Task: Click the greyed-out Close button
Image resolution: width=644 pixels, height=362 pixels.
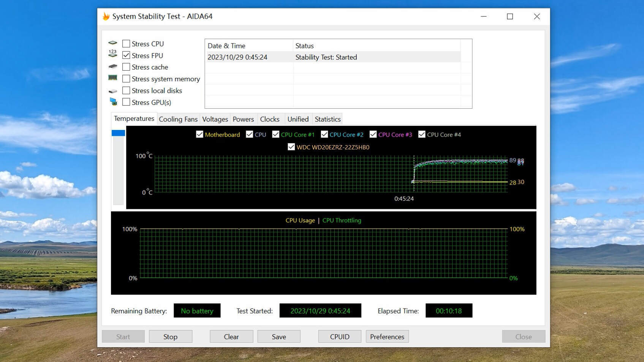Action: (x=524, y=337)
